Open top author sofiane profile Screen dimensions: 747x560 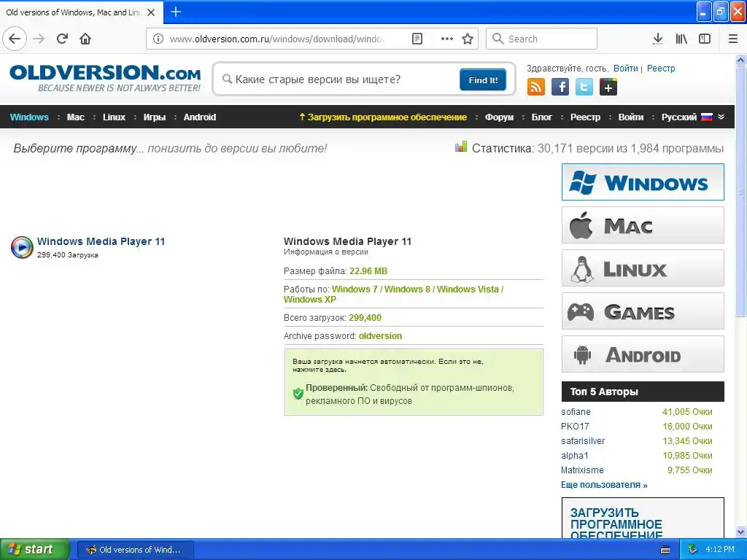click(576, 412)
